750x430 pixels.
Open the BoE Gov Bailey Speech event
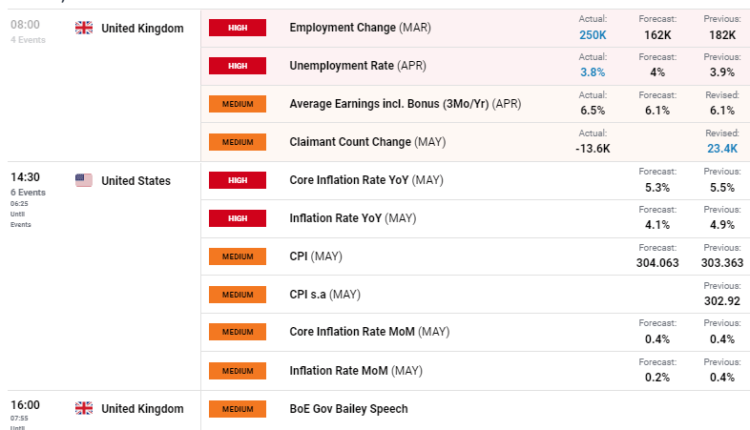(x=348, y=408)
